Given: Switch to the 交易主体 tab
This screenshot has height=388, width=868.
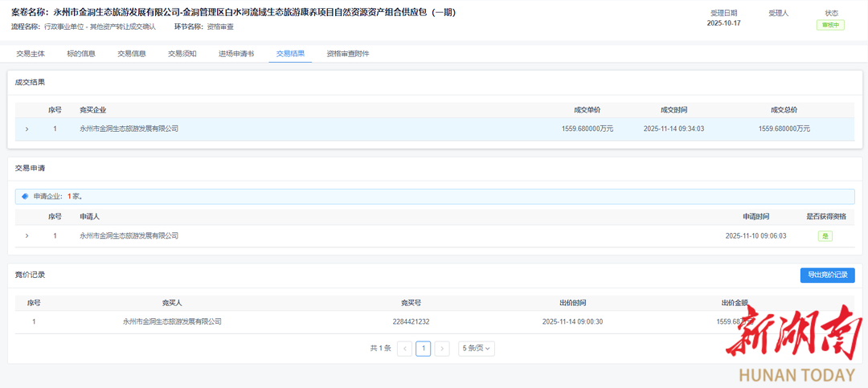Looking at the screenshot, I should point(31,54).
